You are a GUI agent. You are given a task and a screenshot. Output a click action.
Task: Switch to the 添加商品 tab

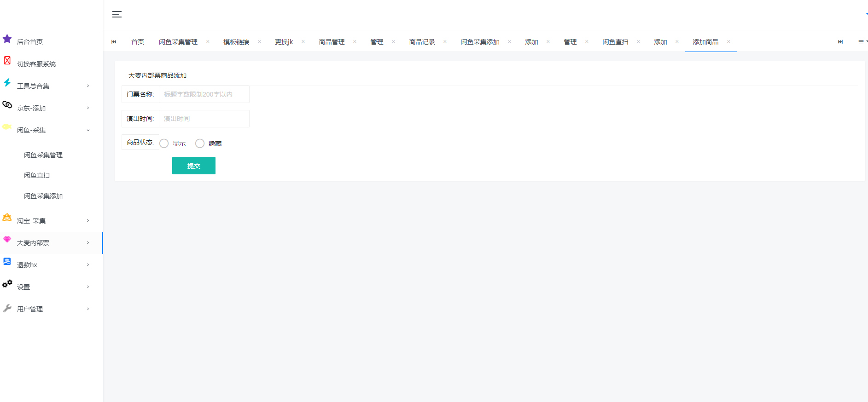click(x=706, y=42)
